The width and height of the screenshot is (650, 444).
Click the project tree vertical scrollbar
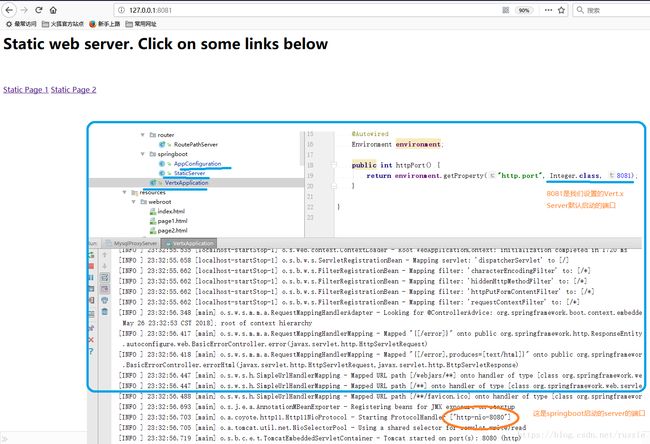click(x=302, y=147)
